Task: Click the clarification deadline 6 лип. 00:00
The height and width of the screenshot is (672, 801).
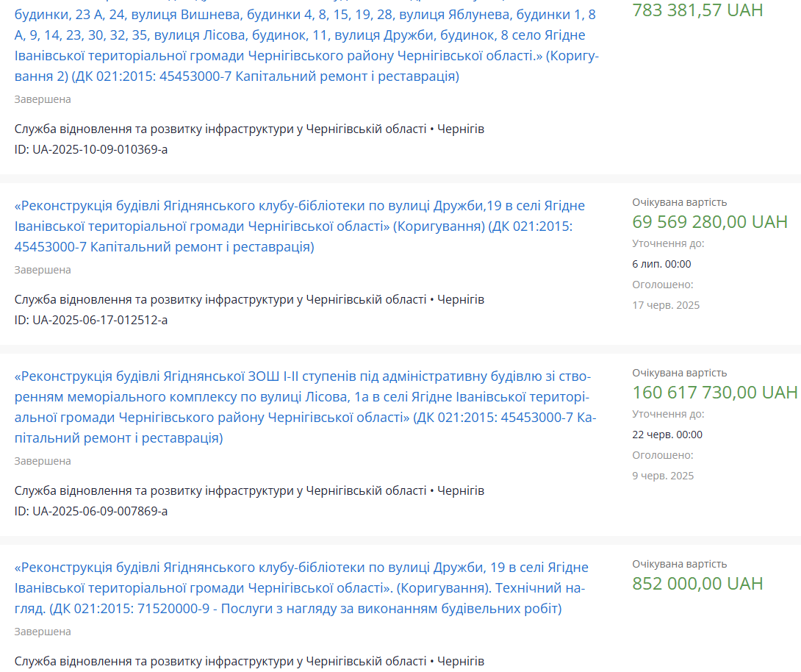Action: 661,264
